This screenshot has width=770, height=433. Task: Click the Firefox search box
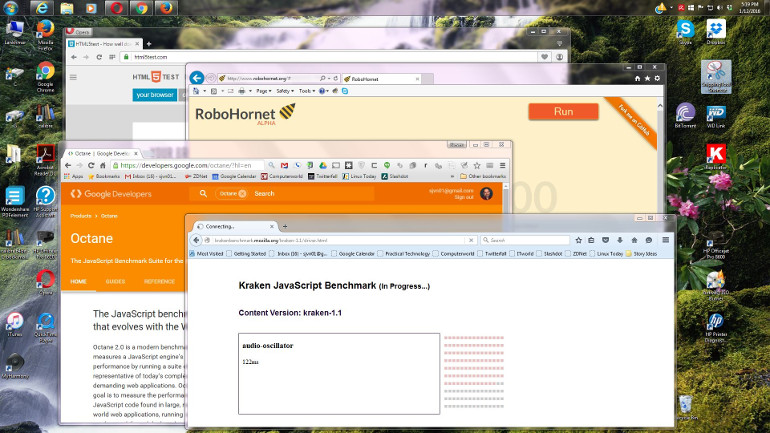(524, 240)
